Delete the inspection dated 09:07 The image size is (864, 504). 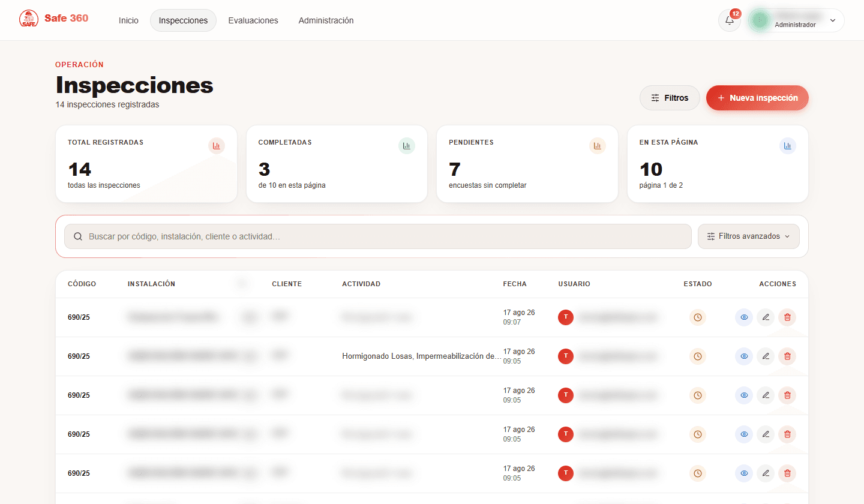pyautogui.click(x=787, y=317)
